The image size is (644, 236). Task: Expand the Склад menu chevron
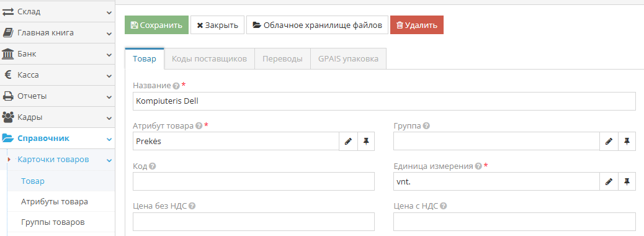[x=109, y=12]
